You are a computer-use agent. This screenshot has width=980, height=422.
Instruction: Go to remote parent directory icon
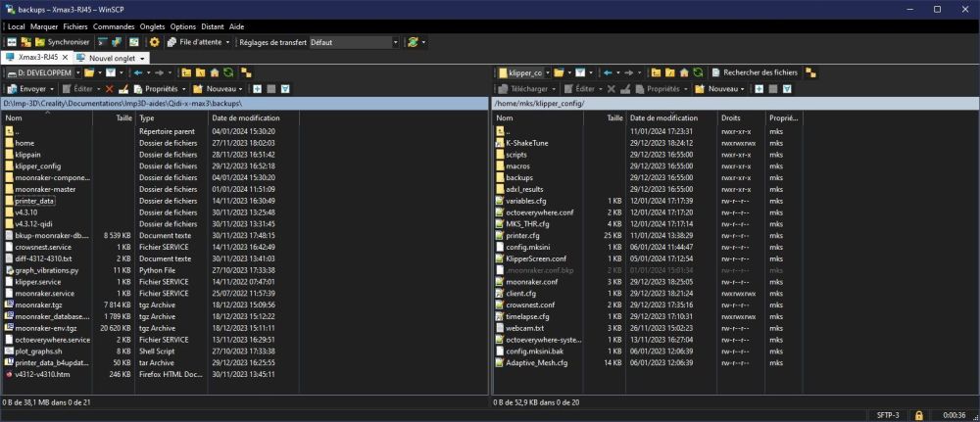pos(657,73)
